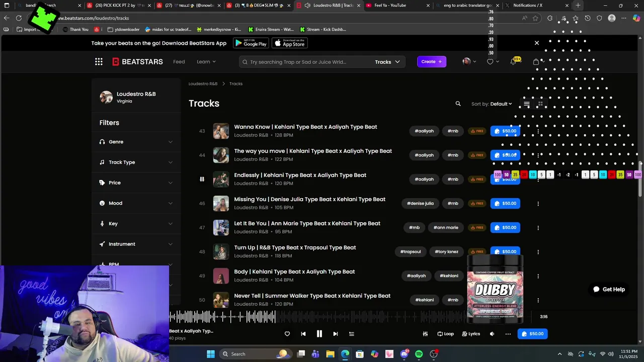Click the BeatStars logo
This screenshot has width=644, height=362.
click(x=137, y=62)
